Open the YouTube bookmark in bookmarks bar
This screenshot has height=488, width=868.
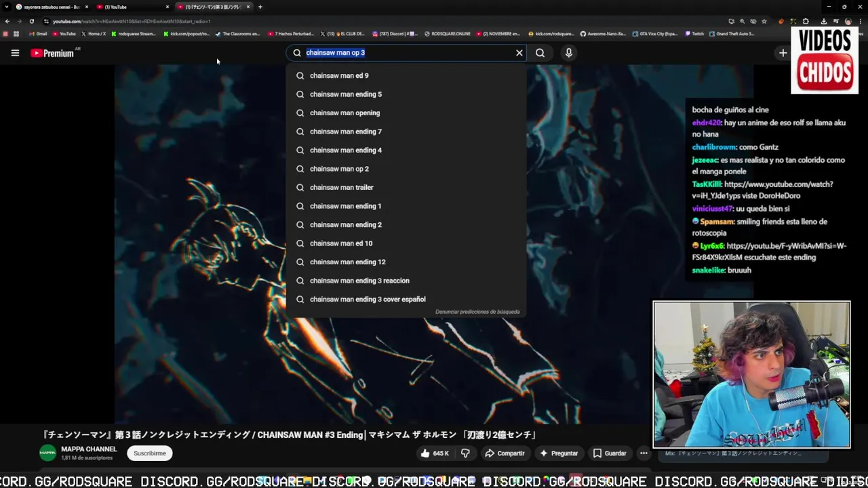pos(64,34)
